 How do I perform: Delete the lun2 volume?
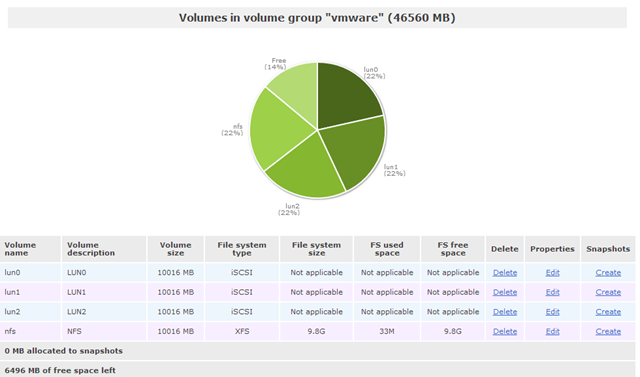504,312
